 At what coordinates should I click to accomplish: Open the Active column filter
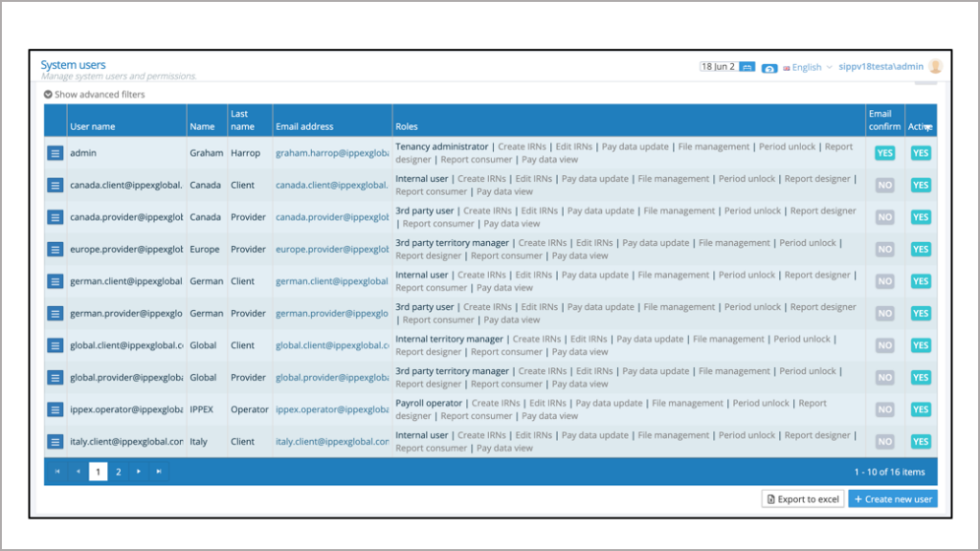[x=928, y=128]
